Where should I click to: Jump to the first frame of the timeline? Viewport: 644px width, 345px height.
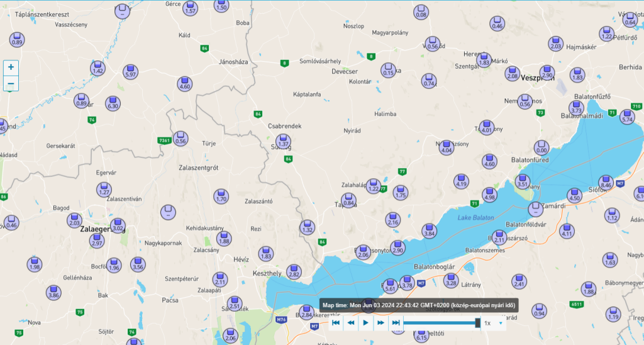click(336, 323)
